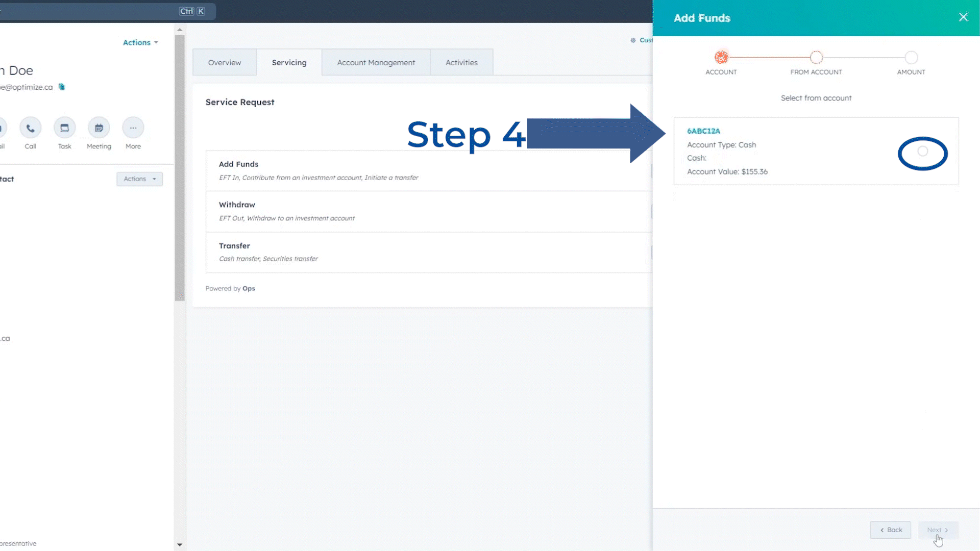
Task: Click the From Account progress step icon
Action: pos(816,57)
